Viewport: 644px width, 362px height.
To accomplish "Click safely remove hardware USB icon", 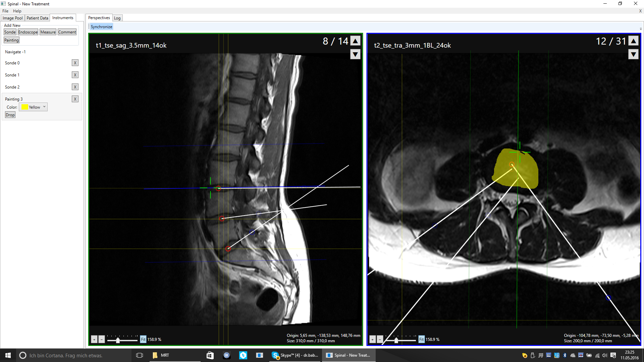I will (533, 355).
